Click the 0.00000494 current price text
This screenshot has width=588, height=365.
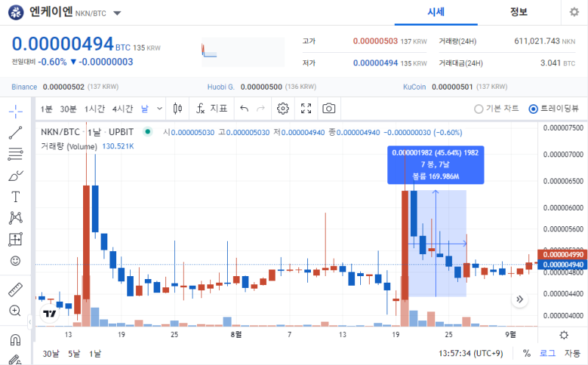pos(62,44)
